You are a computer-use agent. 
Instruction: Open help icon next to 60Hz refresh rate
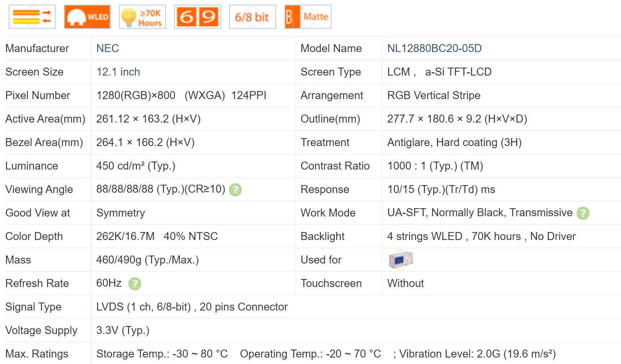135,283
